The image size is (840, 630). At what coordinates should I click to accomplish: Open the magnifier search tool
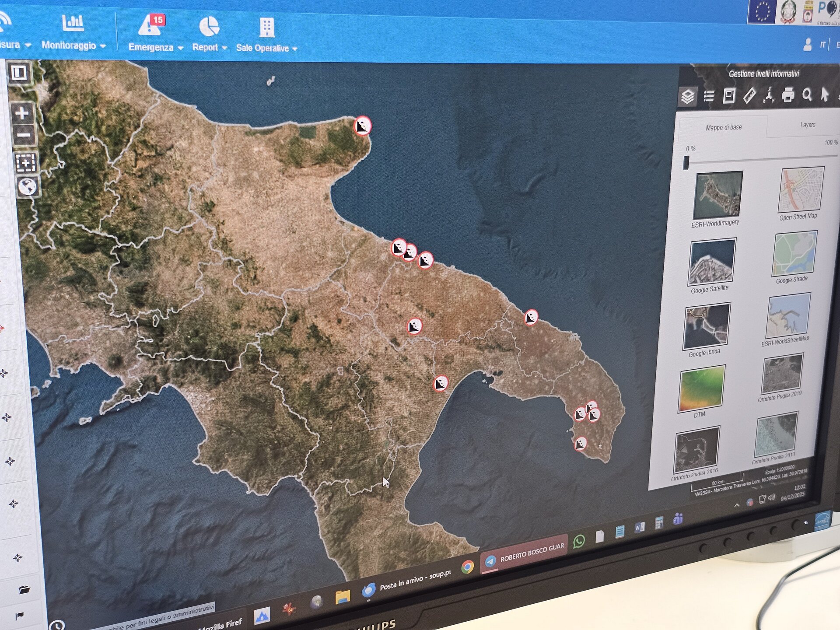(807, 94)
